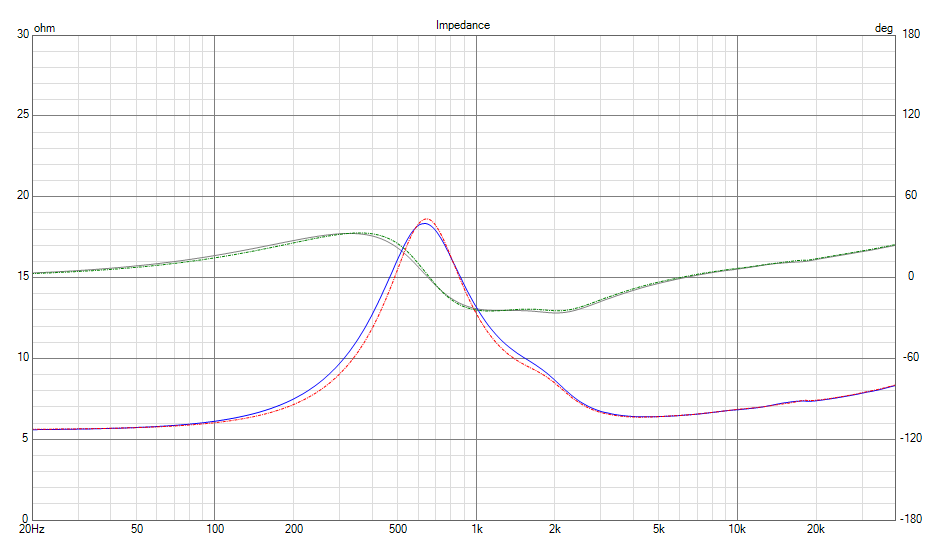Click the '180' degree axis value
927x556 pixels.
tap(912, 34)
